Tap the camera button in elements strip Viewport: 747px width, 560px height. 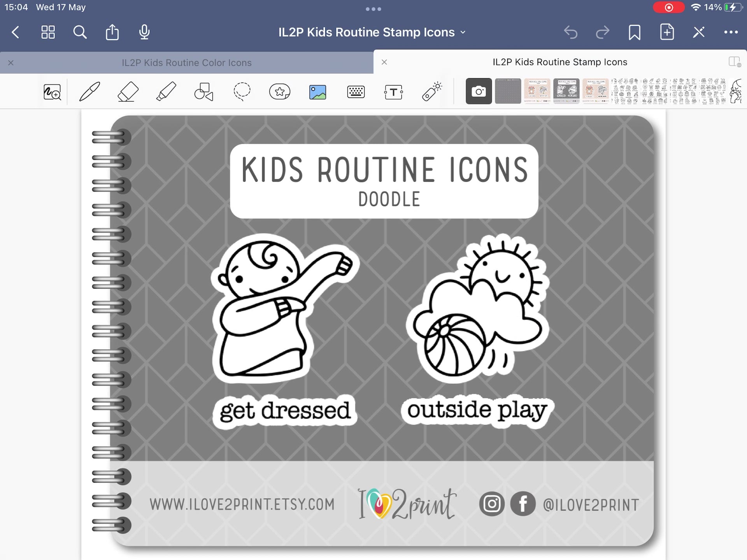(x=479, y=91)
